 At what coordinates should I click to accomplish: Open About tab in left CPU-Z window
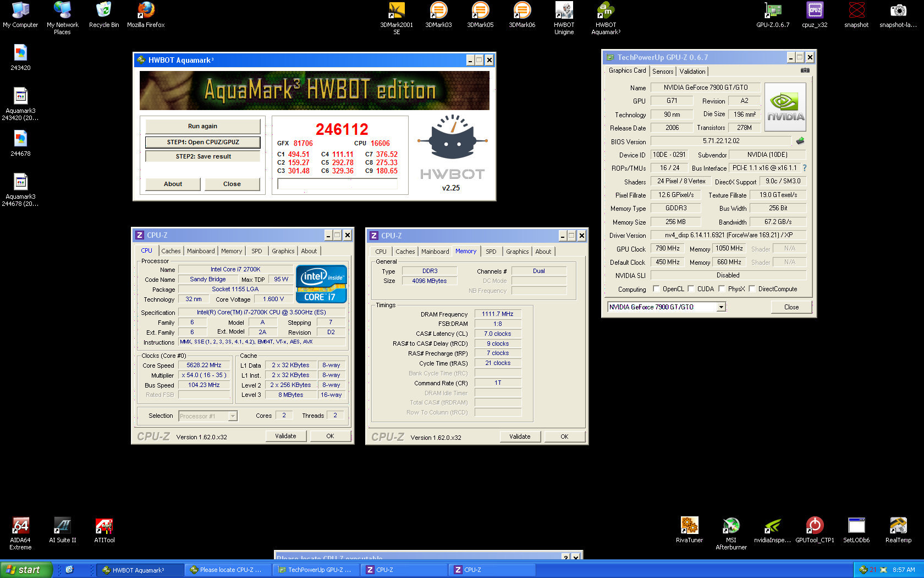[x=309, y=251]
